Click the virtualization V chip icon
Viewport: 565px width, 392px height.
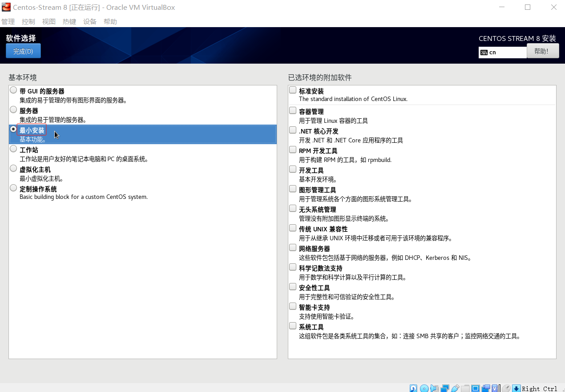coord(496,388)
